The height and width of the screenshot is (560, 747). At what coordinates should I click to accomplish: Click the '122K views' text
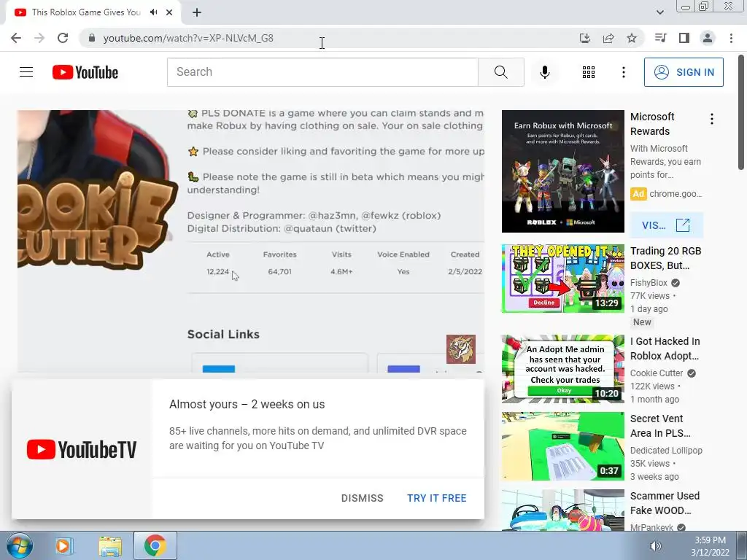652,386
